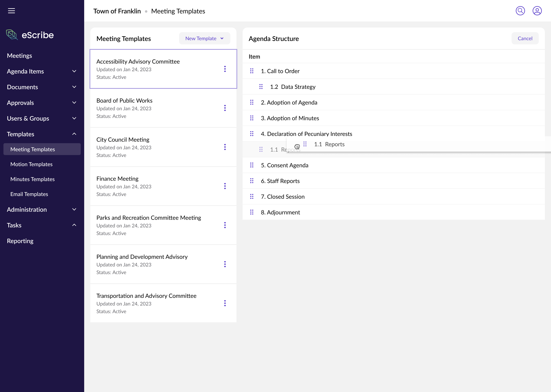Select City Council Meeting template
551x392 pixels.
(x=163, y=147)
